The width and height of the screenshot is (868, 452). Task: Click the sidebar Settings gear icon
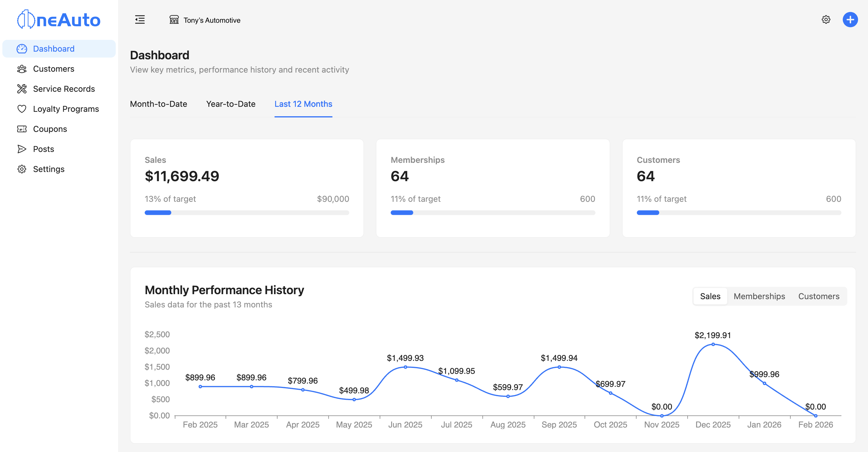22,169
